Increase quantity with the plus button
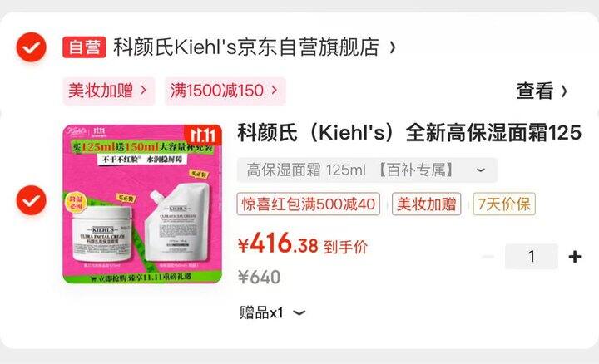The height and width of the screenshot is (364, 599). pos(575,257)
